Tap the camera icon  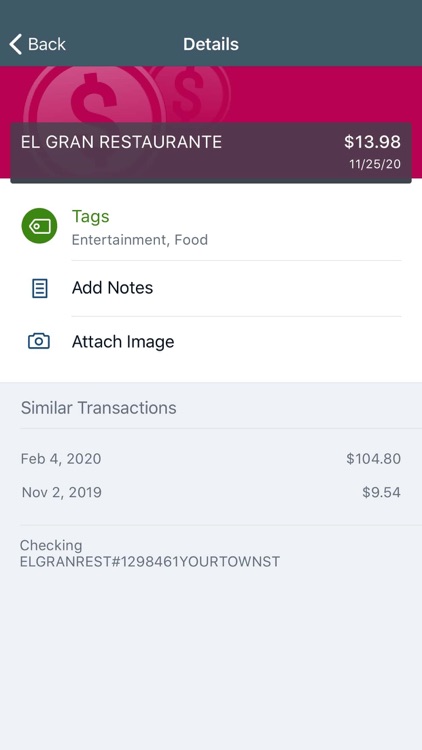pyautogui.click(x=39, y=341)
